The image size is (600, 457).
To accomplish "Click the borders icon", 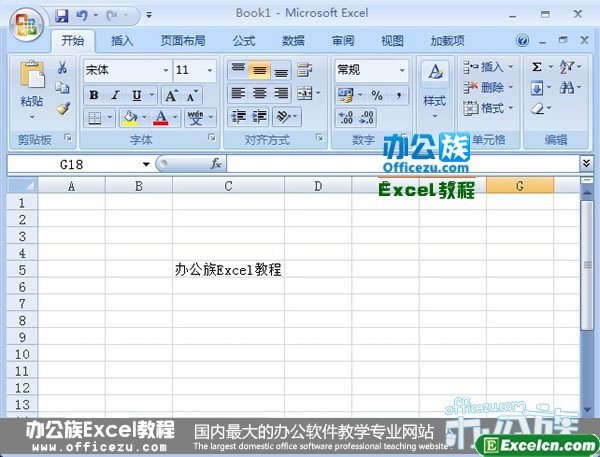I will (95, 118).
